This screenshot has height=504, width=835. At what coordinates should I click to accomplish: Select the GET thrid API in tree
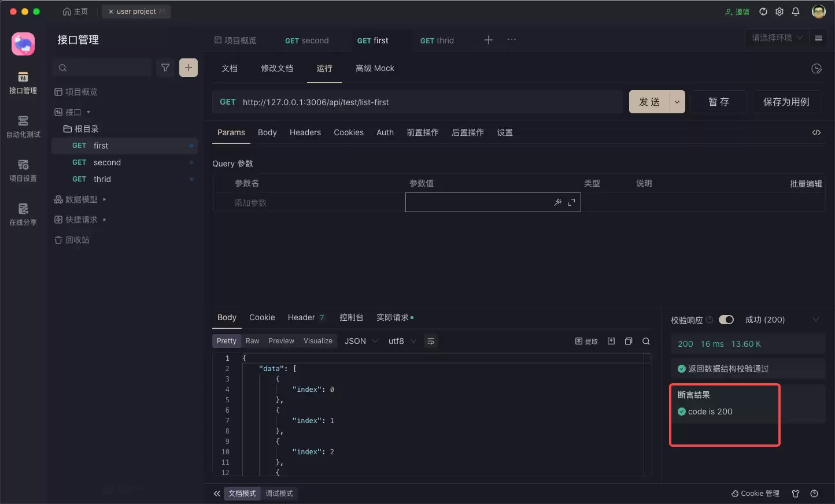[x=125, y=179]
